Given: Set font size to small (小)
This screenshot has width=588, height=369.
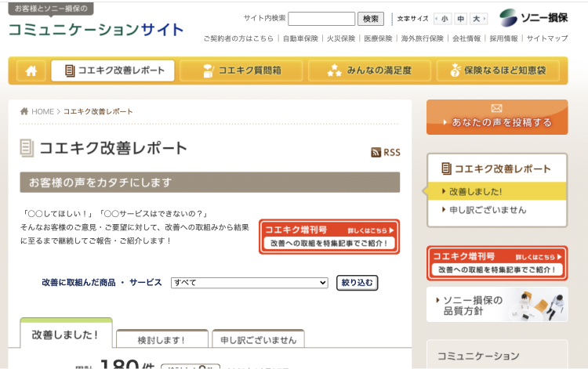Looking at the screenshot, I should (x=445, y=19).
